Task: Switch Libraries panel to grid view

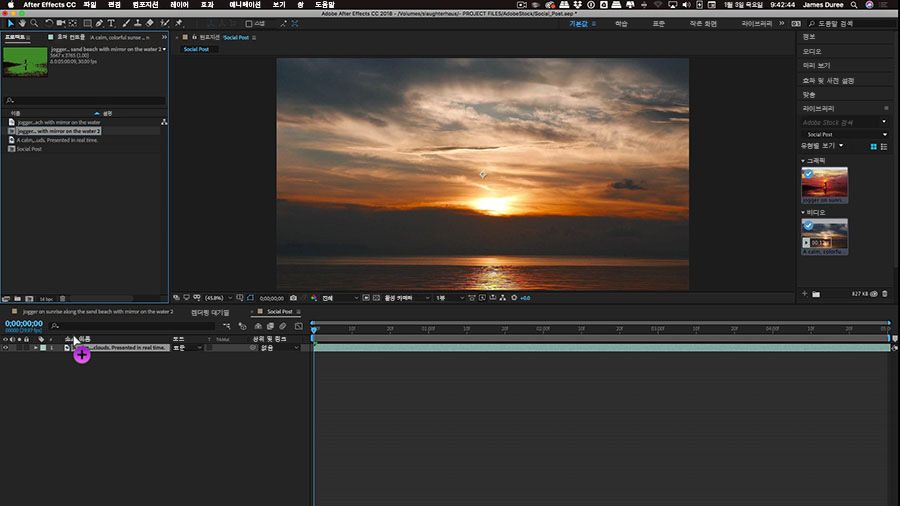Action: 874,147
